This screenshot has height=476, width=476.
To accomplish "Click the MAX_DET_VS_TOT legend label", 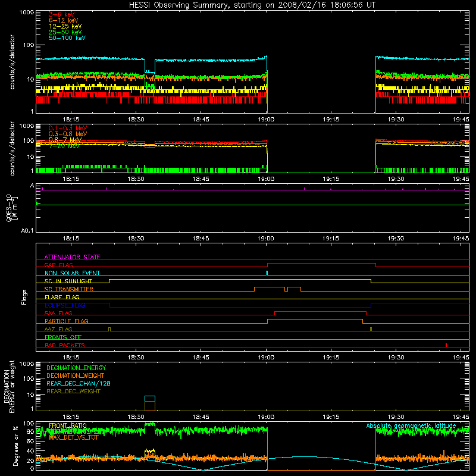I will point(73,437).
